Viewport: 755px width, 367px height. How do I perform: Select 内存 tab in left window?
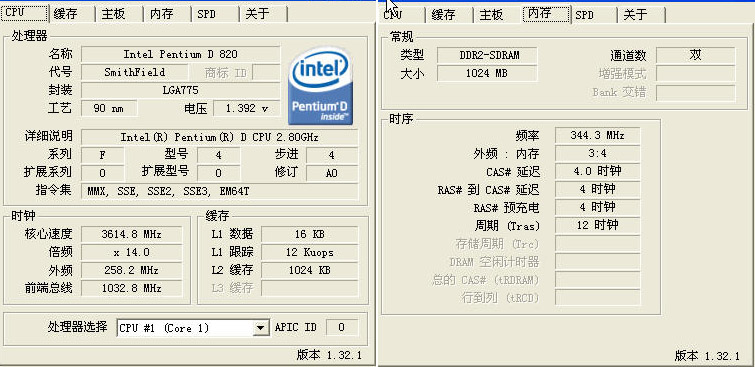(x=167, y=14)
